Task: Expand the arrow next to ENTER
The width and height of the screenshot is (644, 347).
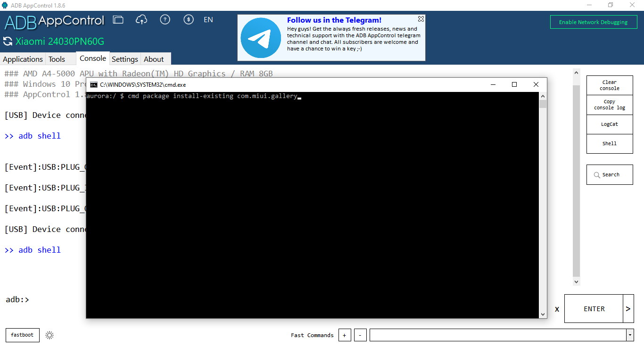Action: click(628, 309)
